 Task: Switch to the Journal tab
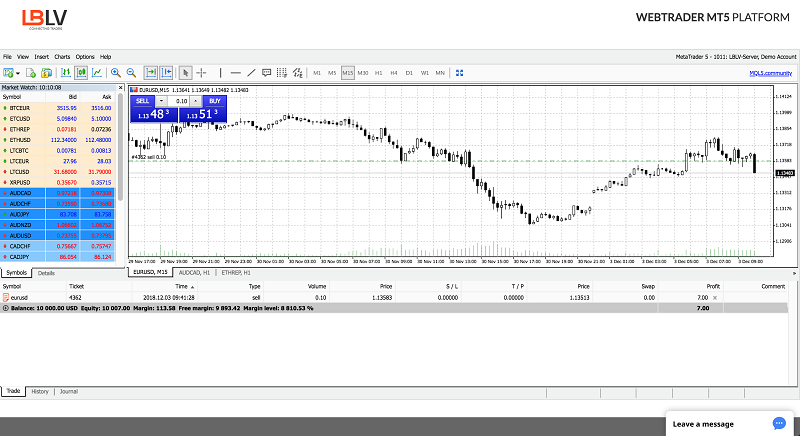69,392
